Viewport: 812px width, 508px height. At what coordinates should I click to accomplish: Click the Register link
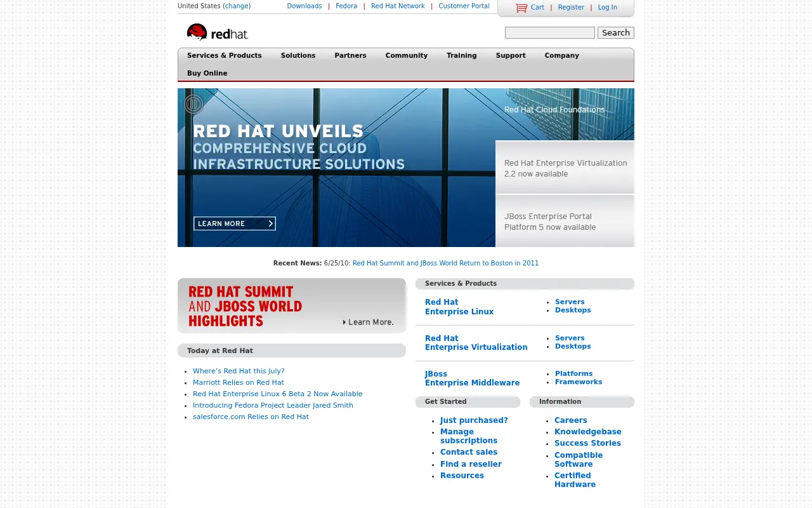point(571,8)
